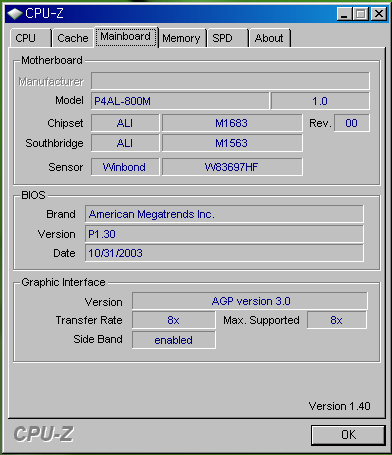Click the Side Band enabled field
Viewport: 392px width, 455px height.
tap(174, 340)
